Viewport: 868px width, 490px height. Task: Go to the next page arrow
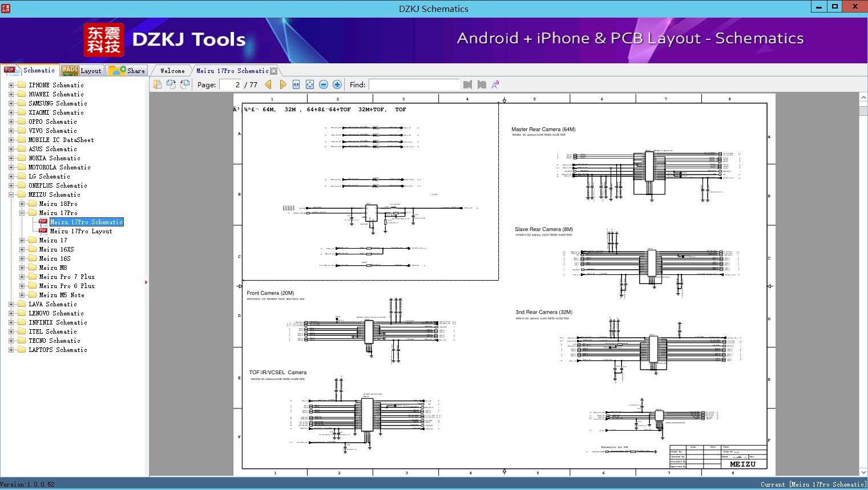282,84
